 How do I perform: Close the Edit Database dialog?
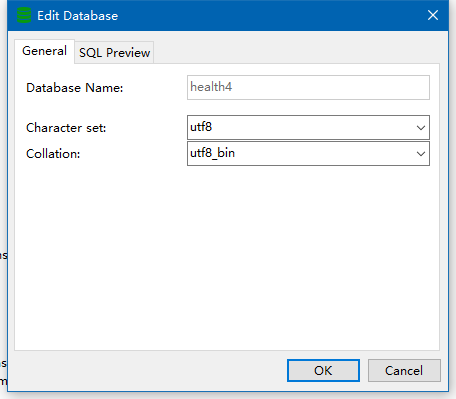433,15
